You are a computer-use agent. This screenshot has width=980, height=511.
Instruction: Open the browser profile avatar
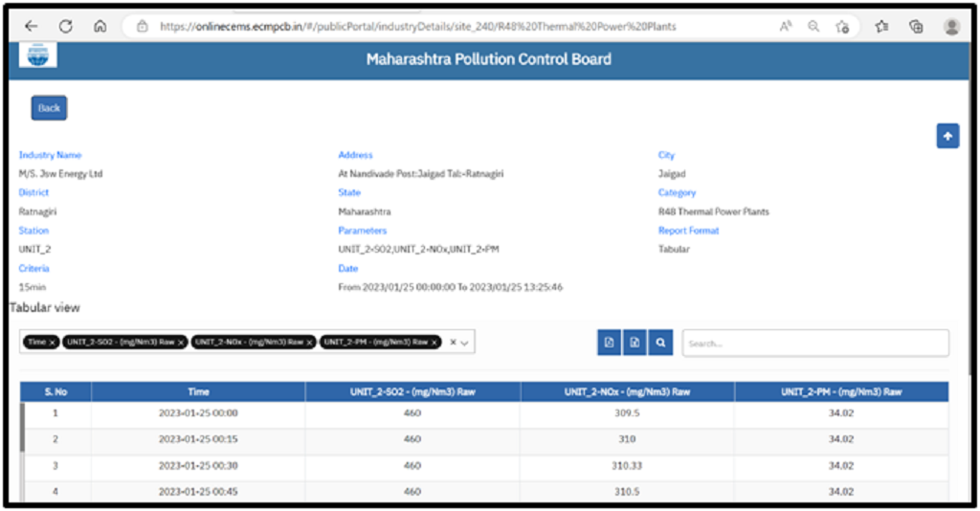pos(951,27)
